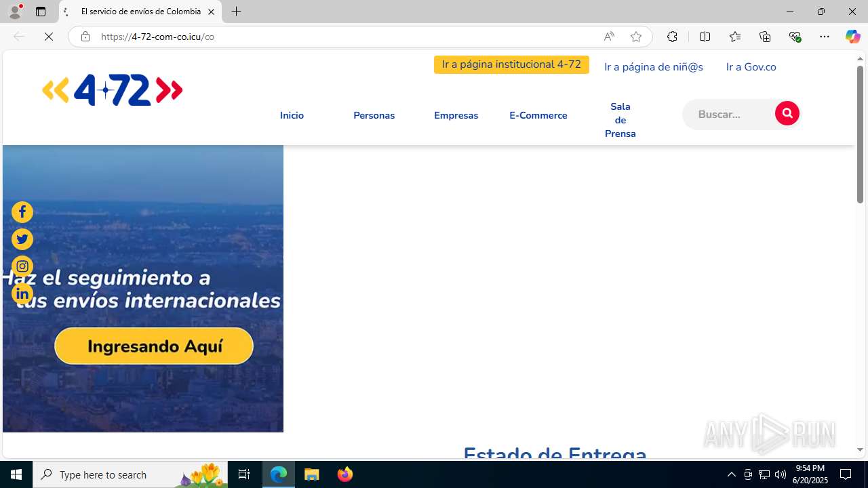Image resolution: width=868 pixels, height=488 pixels.
Task: Open the notification center icon
Action: 846,474
